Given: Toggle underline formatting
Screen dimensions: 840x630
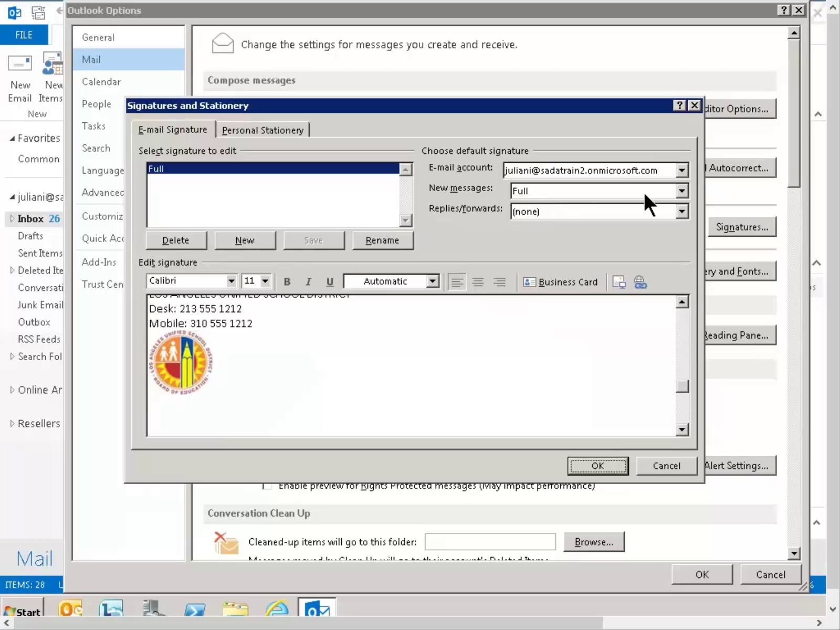Looking at the screenshot, I should [x=330, y=281].
